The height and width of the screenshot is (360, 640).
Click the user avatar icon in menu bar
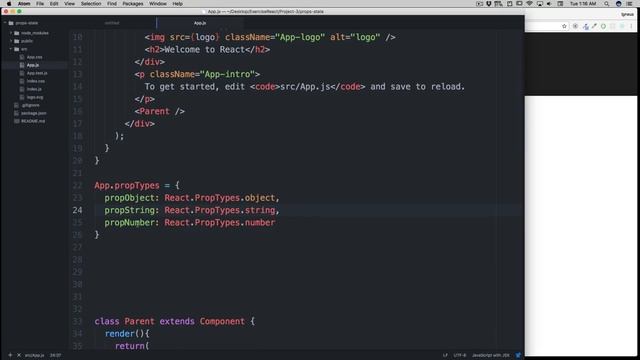coord(618,4)
